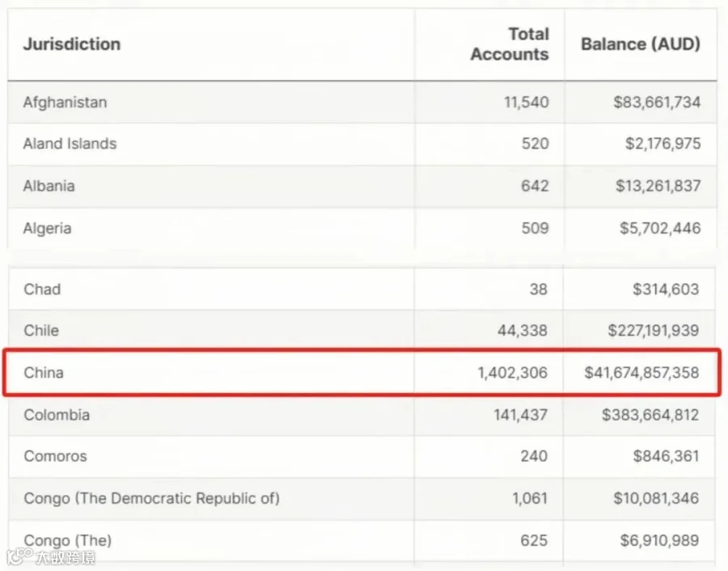Viewport: 728px width, 571px height.
Task: Click the watermark logo icon
Action: pyautogui.click(x=19, y=556)
